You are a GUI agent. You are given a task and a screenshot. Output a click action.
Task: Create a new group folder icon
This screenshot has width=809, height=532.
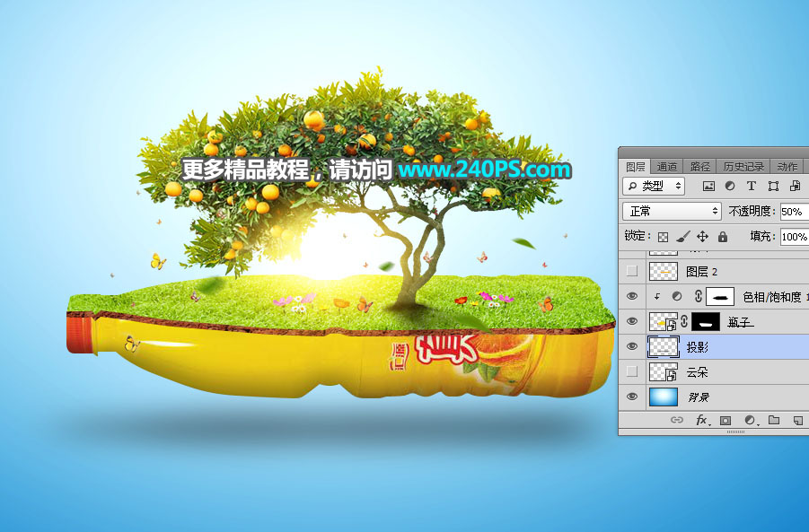tap(774, 420)
